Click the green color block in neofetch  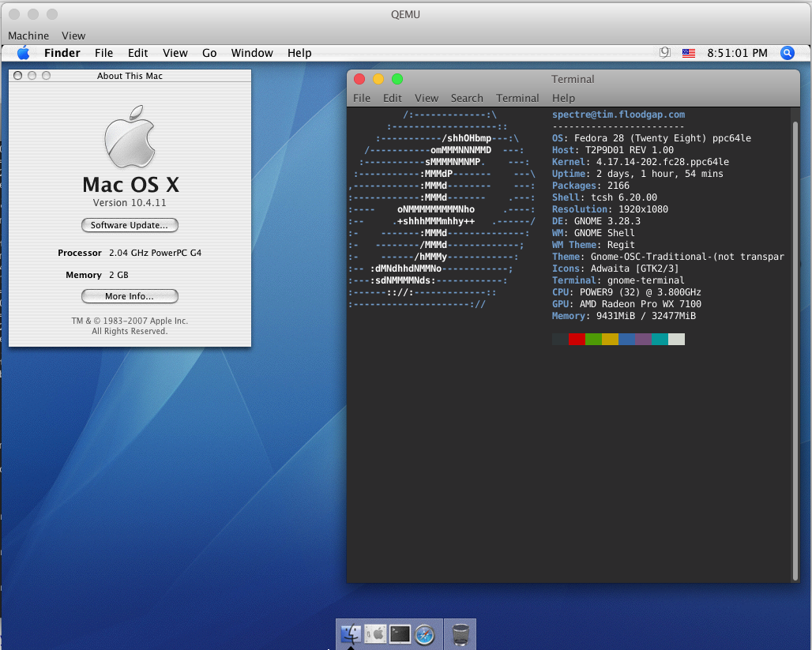pyautogui.click(x=593, y=340)
